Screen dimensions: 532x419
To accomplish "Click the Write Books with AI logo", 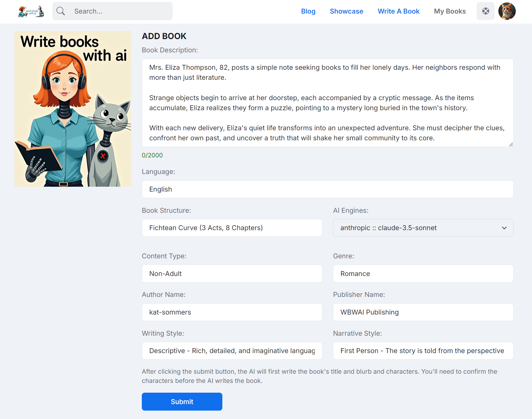I will click(x=31, y=11).
